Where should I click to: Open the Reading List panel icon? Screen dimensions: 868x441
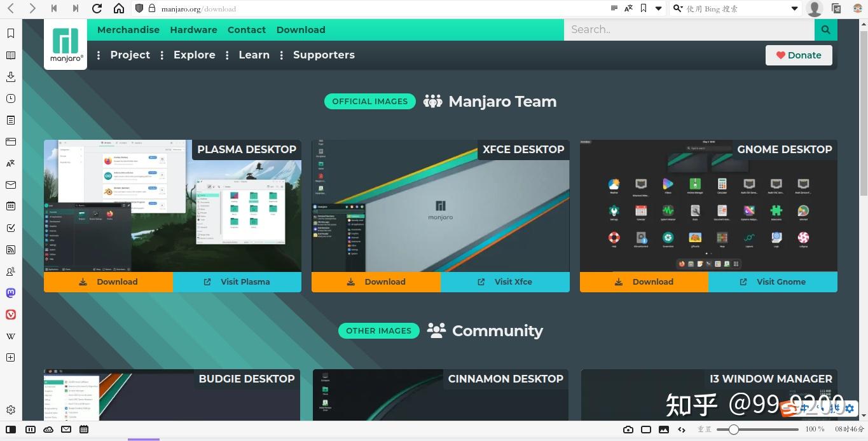click(x=11, y=55)
